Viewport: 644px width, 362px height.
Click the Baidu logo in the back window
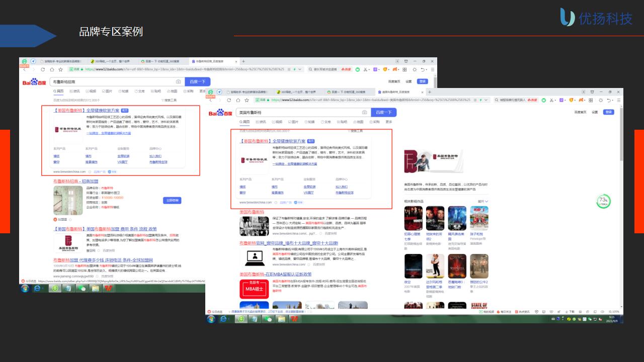coord(34,81)
